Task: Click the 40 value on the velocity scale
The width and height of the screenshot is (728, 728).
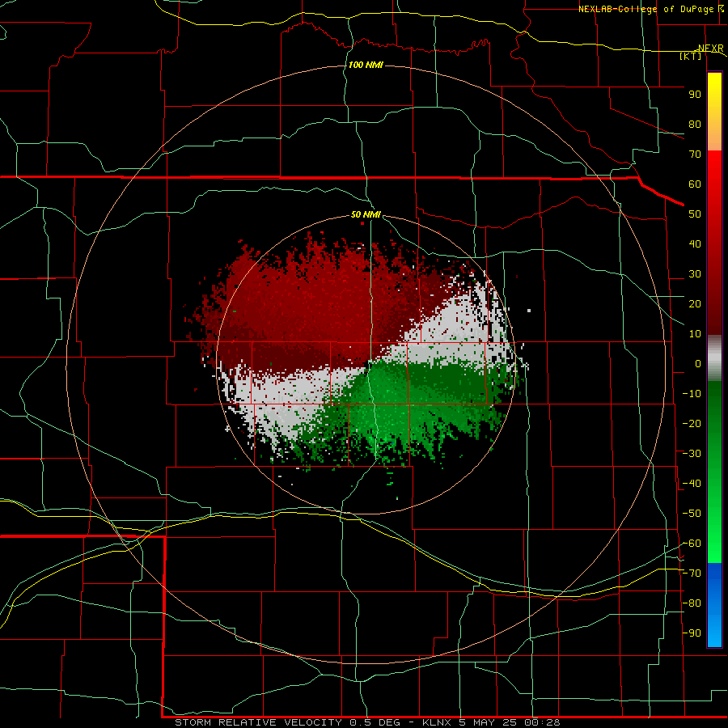Action: click(x=695, y=244)
